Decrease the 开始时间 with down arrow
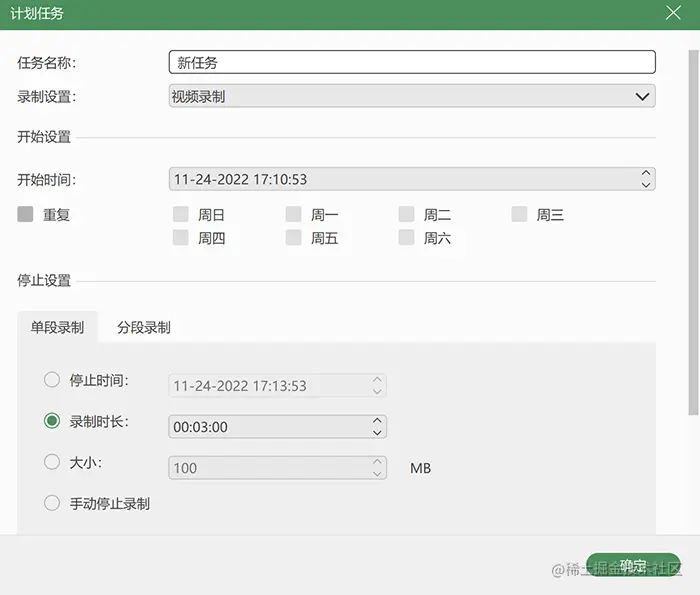Viewport: 700px width, 595px height. 646,185
